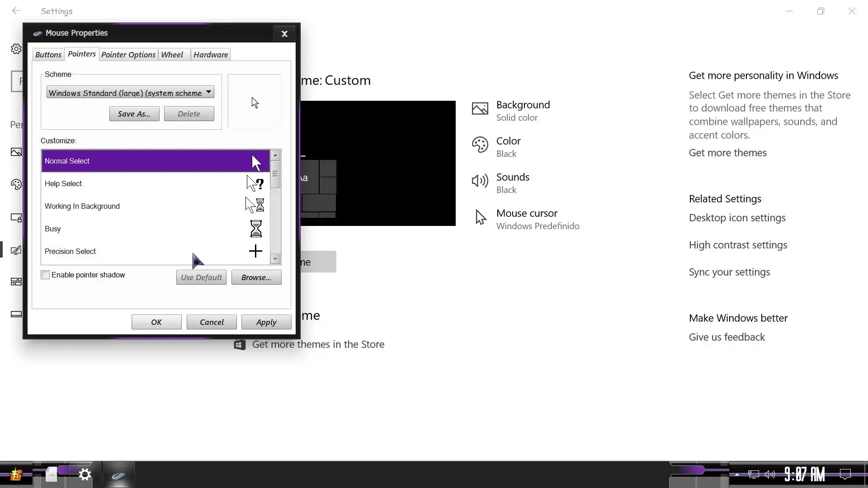This screenshot has width=868, height=488.
Task: Open the Color palette icon
Action: (480, 145)
